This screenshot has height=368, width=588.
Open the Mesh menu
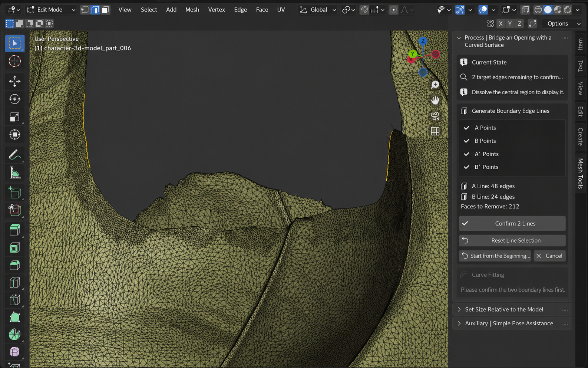coord(192,10)
